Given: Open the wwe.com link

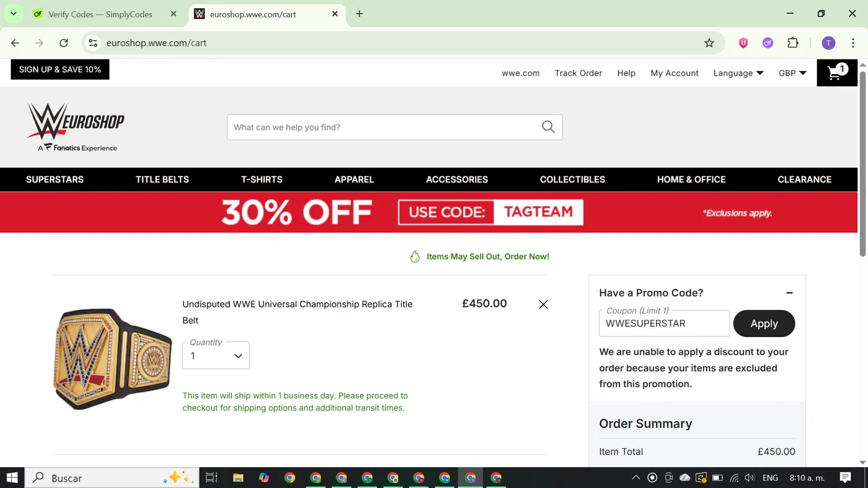Looking at the screenshot, I should pos(520,73).
